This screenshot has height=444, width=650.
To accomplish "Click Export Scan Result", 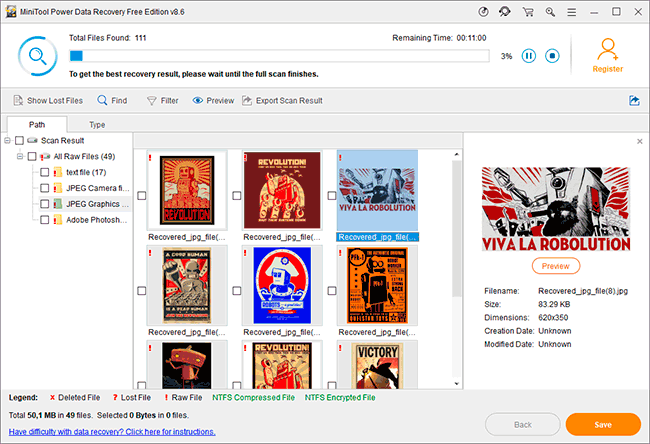I will click(x=282, y=101).
